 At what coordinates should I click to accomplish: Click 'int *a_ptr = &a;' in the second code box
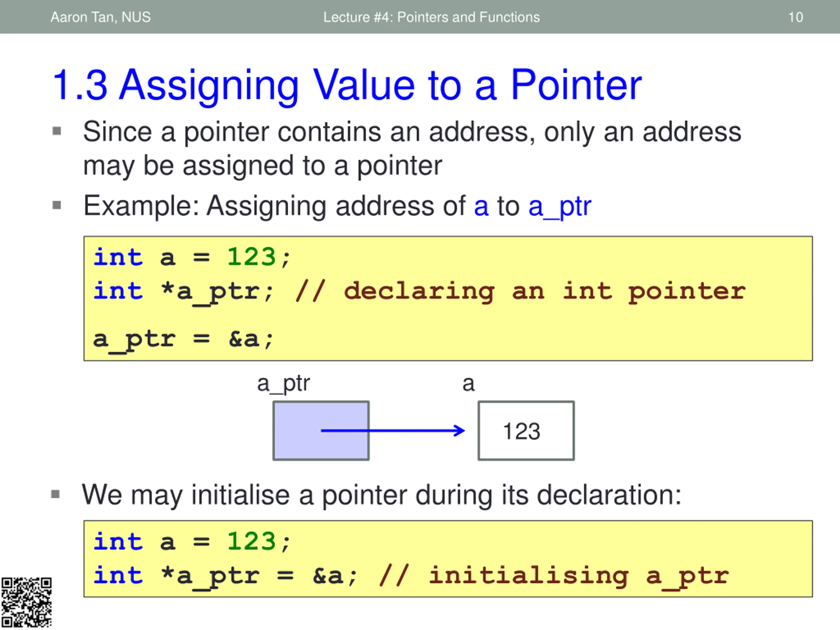point(225,576)
